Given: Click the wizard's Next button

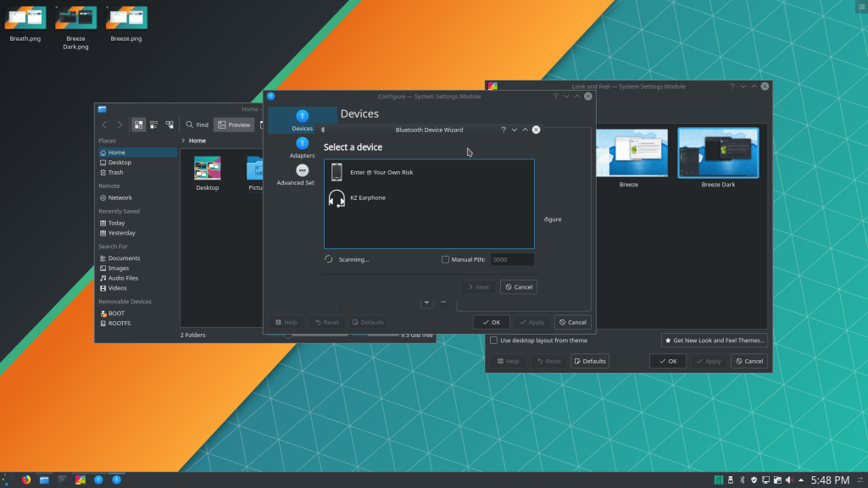Looking at the screenshot, I should tap(478, 287).
